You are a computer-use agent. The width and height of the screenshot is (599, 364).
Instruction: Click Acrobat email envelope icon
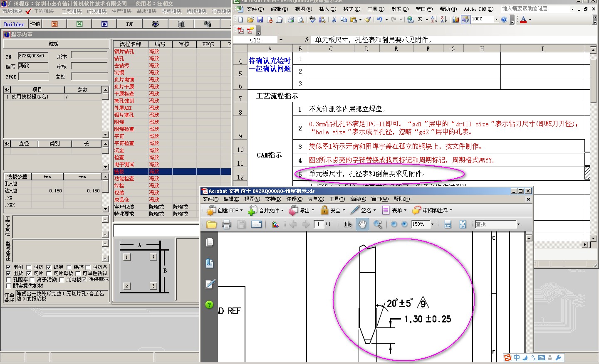click(256, 224)
